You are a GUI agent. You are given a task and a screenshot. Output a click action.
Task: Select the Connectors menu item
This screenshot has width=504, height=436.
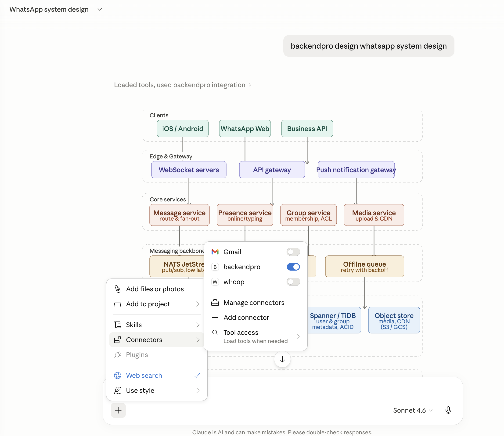click(157, 340)
